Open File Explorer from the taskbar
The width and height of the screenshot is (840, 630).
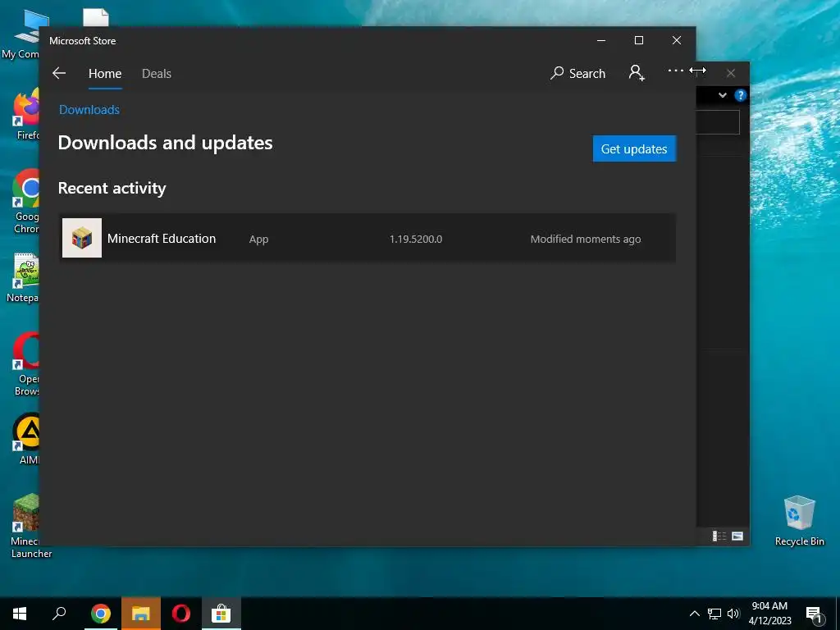[x=141, y=614]
